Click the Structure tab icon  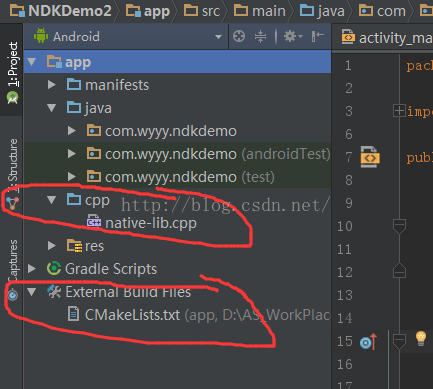pos(12,203)
